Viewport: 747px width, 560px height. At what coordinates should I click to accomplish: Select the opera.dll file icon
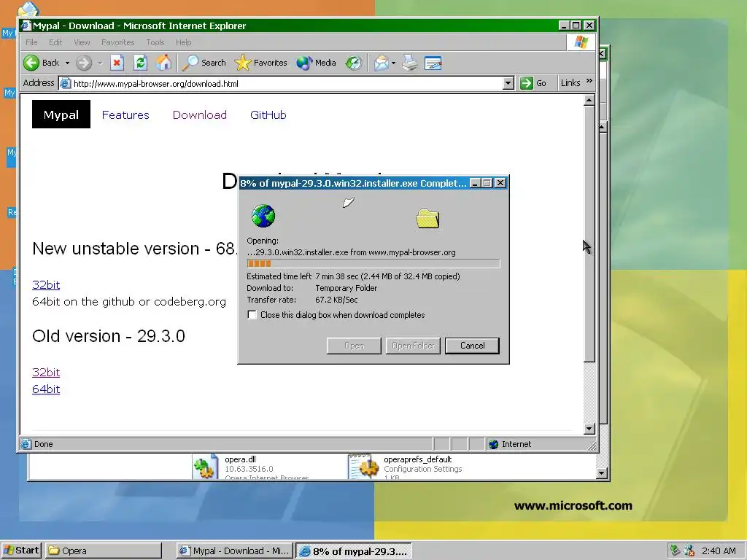coord(205,467)
